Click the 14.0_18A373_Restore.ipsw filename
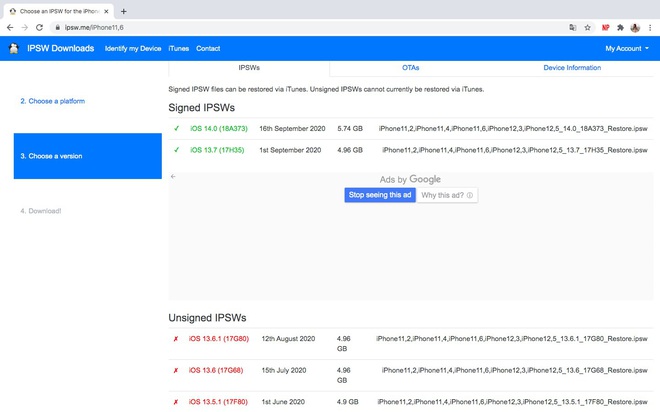Screen dimensions: 660x412 coord(513,128)
